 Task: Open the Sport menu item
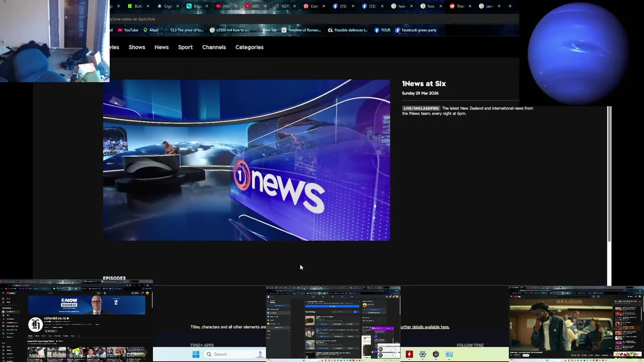click(x=185, y=47)
